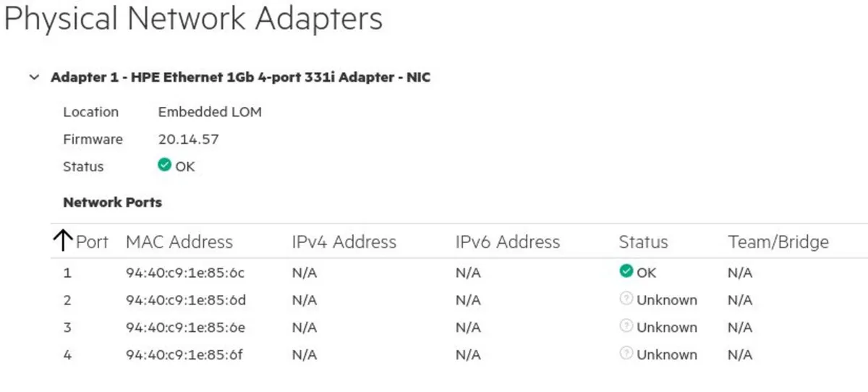Click port 1 green OK status icon

click(x=626, y=272)
